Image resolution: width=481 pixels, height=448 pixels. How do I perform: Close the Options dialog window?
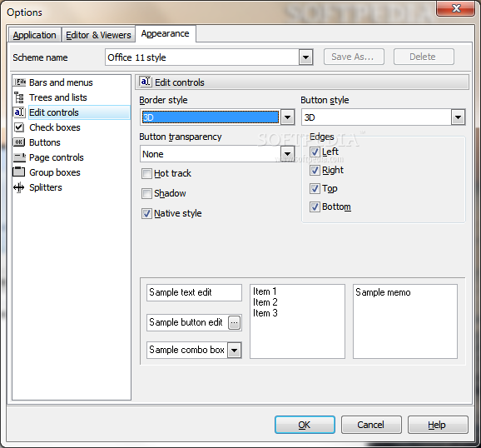pyautogui.click(x=456, y=7)
